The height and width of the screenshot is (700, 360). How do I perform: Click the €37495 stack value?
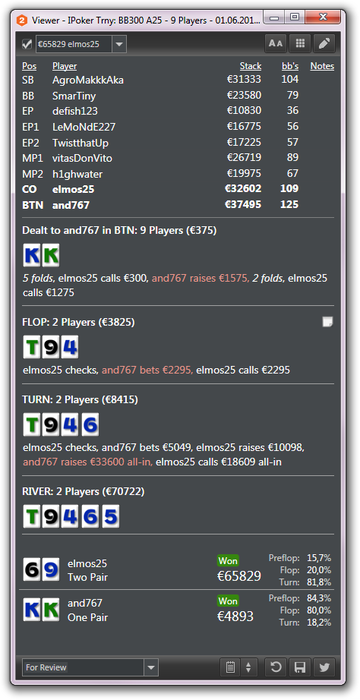[x=243, y=204]
